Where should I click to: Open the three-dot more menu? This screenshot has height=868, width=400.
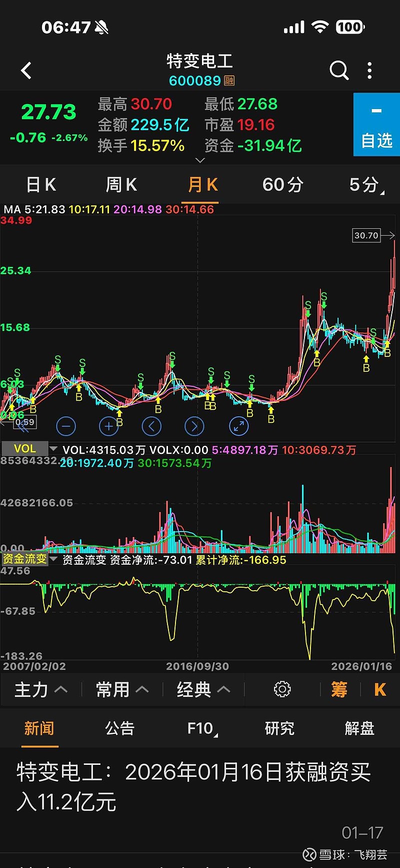pos(369,71)
